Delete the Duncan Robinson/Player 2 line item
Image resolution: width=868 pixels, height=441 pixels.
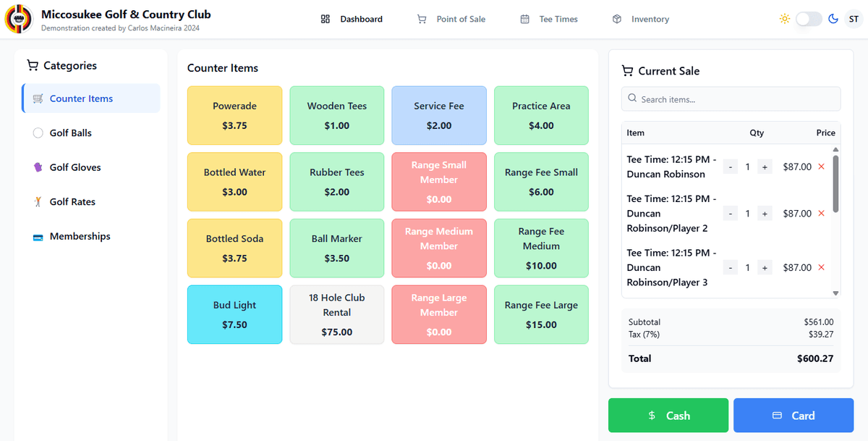click(x=821, y=214)
